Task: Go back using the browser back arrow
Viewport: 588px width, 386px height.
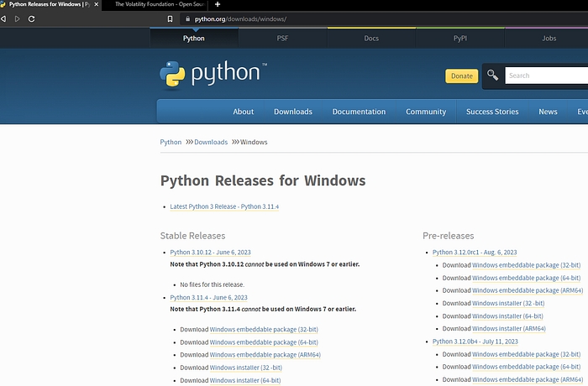Action: [3, 18]
